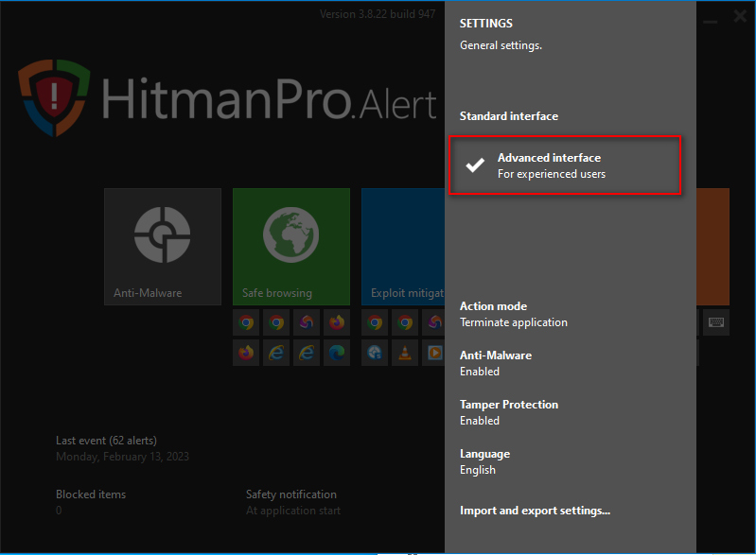Close the HitmanPro.Alert window
The height and width of the screenshot is (555, 756).
740,16
